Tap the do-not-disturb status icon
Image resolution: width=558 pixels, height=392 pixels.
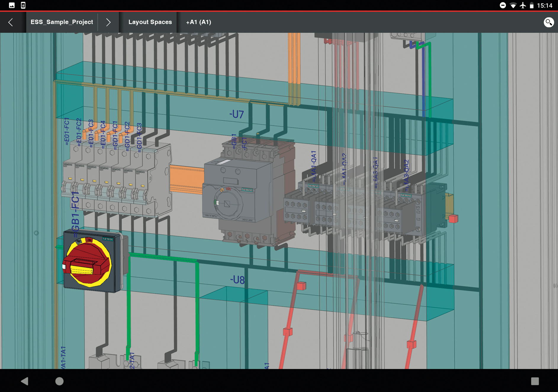click(x=503, y=5)
